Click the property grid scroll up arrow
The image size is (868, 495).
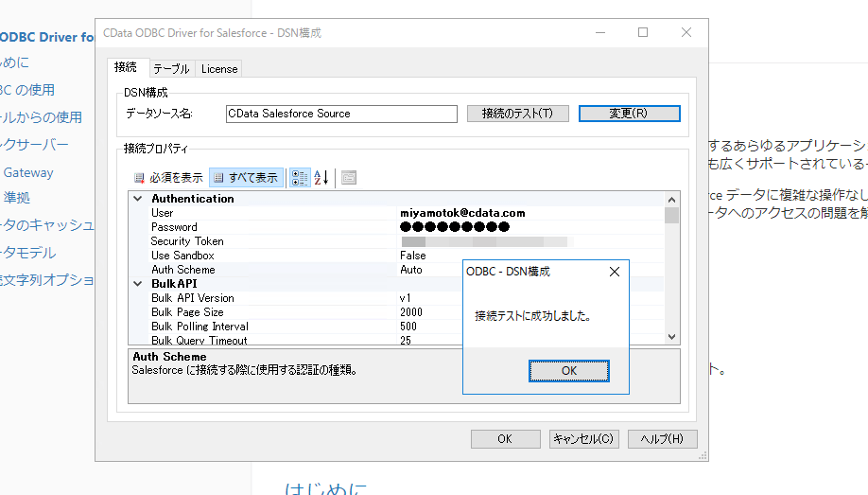point(671,200)
